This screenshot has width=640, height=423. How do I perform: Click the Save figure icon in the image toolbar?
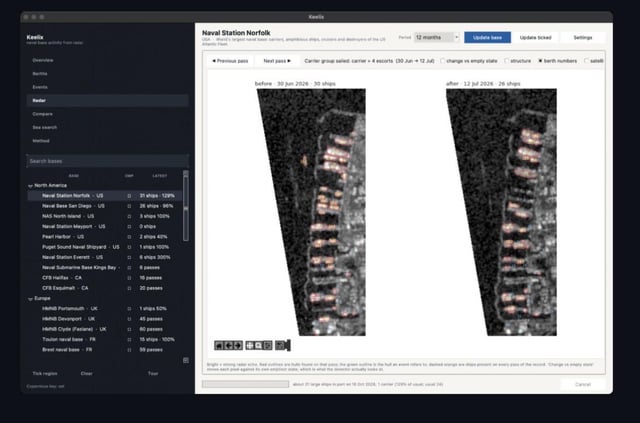coord(280,345)
